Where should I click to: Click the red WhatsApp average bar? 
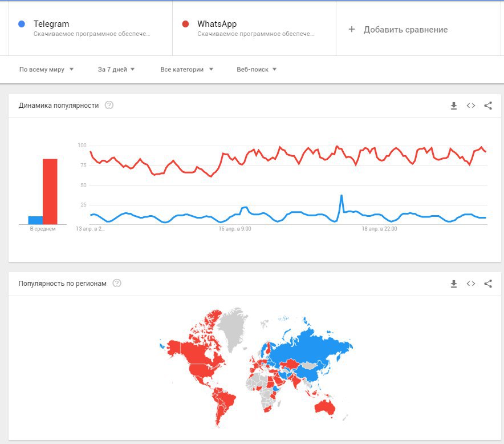[x=50, y=192]
